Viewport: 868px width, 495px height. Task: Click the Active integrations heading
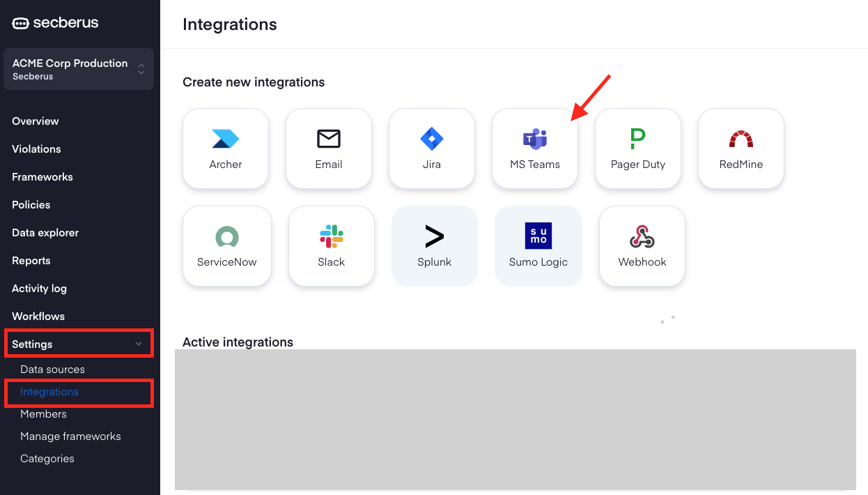238,342
